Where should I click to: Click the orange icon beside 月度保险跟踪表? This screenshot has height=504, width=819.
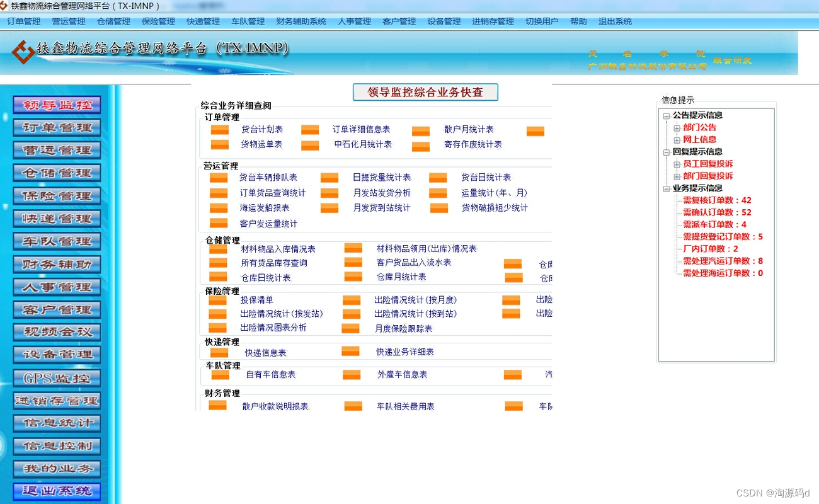click(x=350, y=328)
